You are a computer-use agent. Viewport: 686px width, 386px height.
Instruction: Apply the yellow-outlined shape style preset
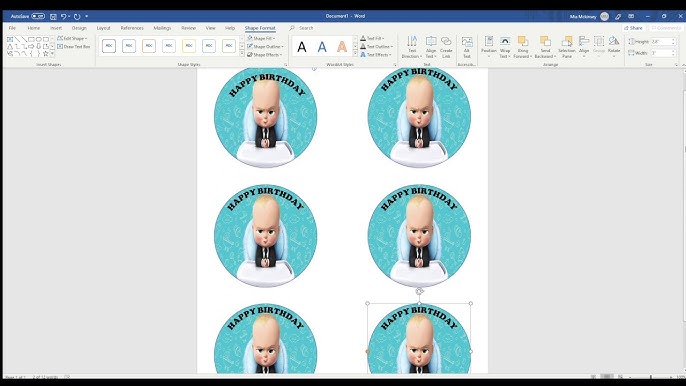(189, 46)
